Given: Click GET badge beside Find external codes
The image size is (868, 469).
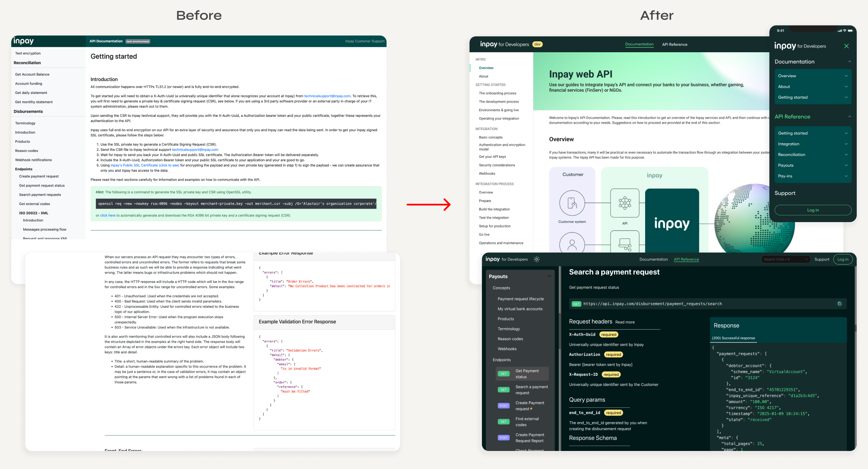Looking at the screenshot, I should pos(504,422).
